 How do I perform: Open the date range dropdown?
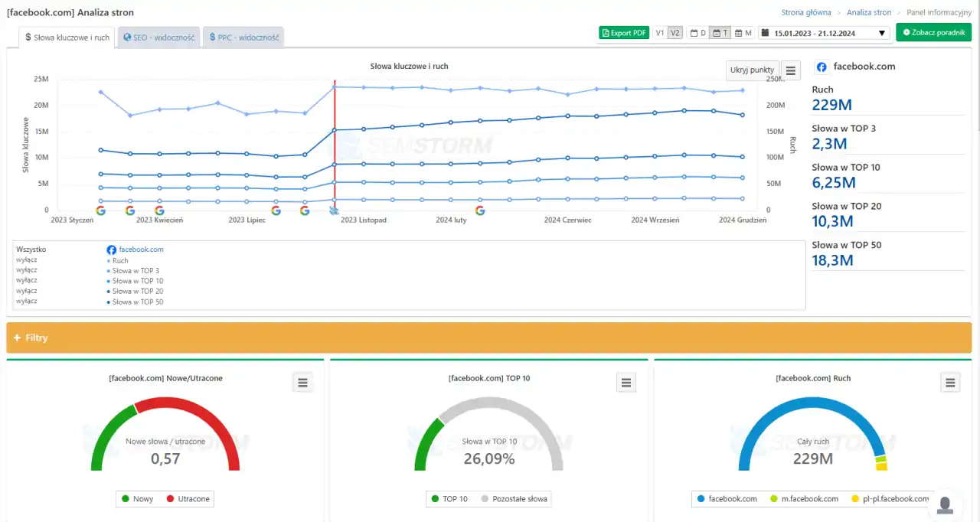tap(823, 33)
